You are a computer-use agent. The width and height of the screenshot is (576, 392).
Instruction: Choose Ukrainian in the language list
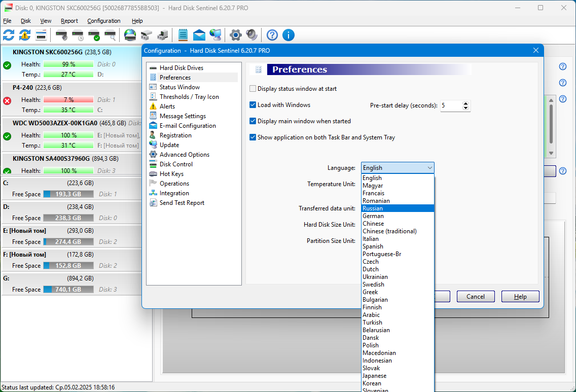[x=375, y=277]
